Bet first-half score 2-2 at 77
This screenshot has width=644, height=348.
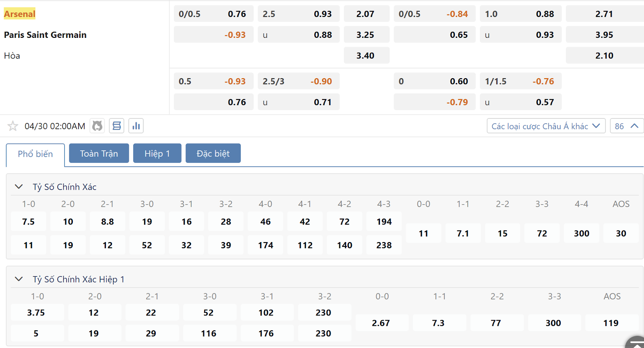point(496,323)
